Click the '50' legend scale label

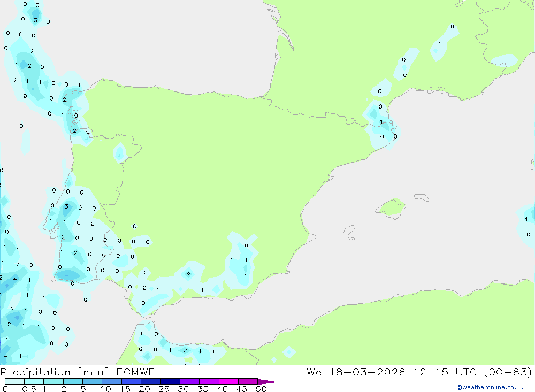click(x=261, y=389)
